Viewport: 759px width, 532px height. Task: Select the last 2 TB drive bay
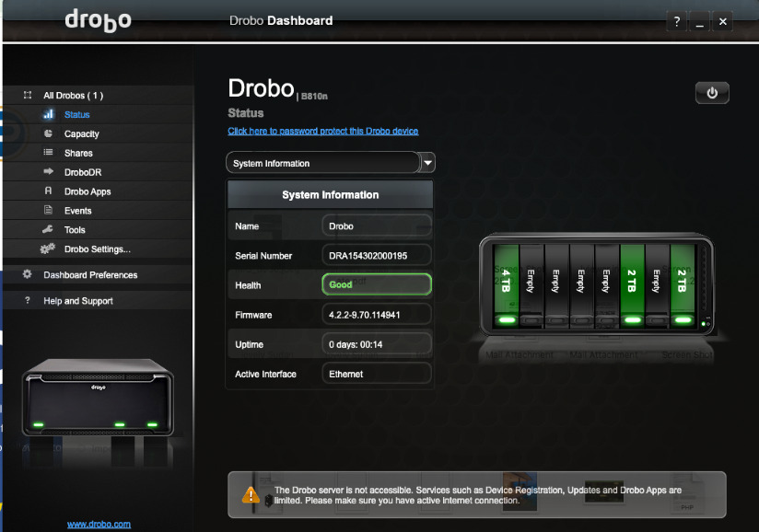(682, 286)
